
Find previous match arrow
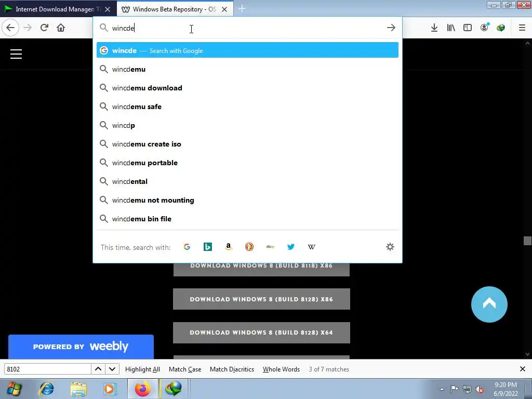click(x=98, y=369)
